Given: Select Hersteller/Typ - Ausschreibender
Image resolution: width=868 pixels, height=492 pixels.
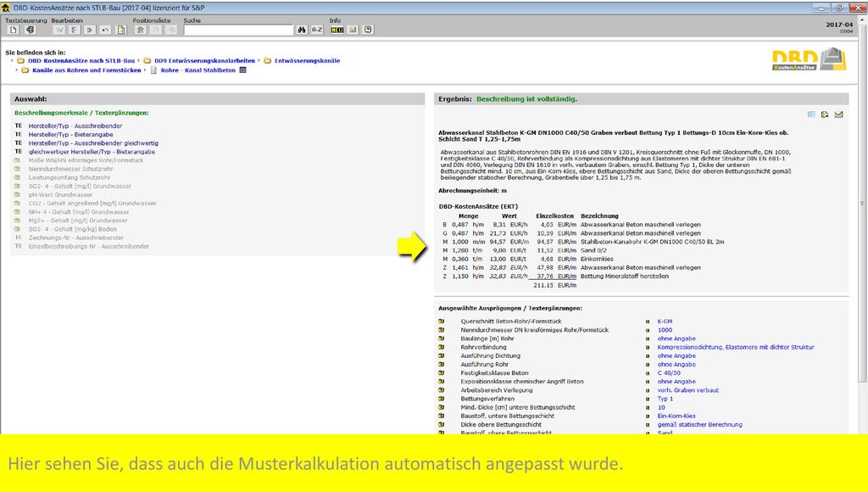Looking at the screenshot, I should [75, 126].
